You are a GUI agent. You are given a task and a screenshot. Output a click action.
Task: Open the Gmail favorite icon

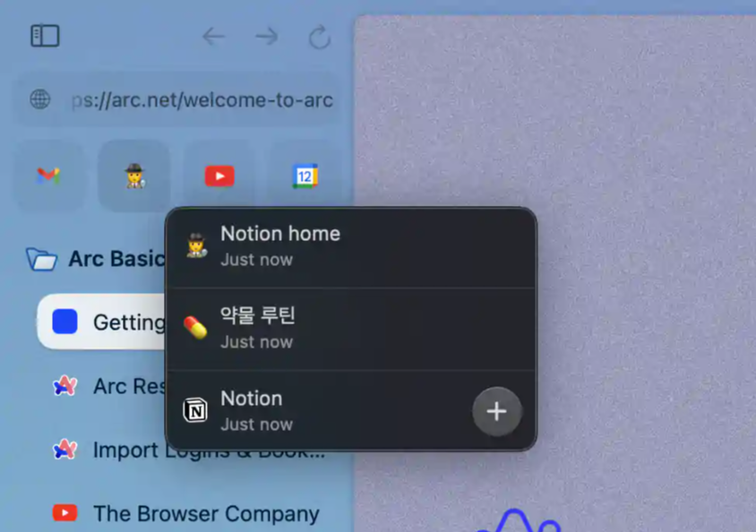click(49, 176)
